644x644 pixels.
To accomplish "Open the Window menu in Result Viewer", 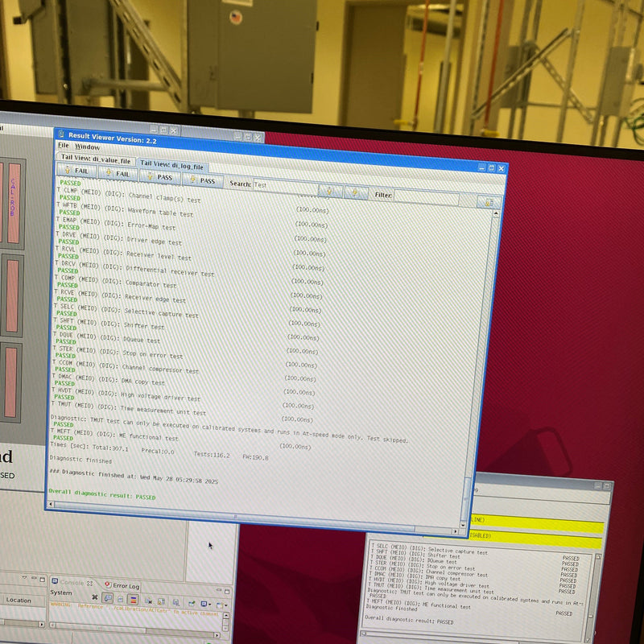I will [x=87, y=147].
